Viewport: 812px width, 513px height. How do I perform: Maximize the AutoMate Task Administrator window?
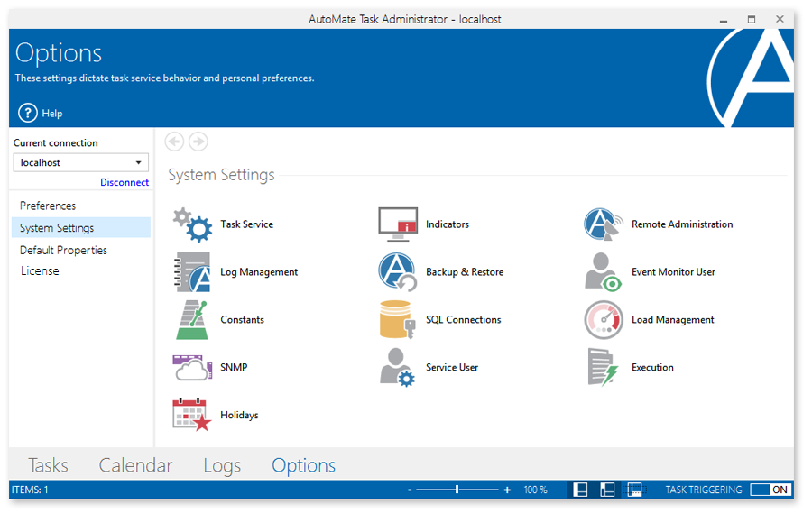tap(752, 20)
